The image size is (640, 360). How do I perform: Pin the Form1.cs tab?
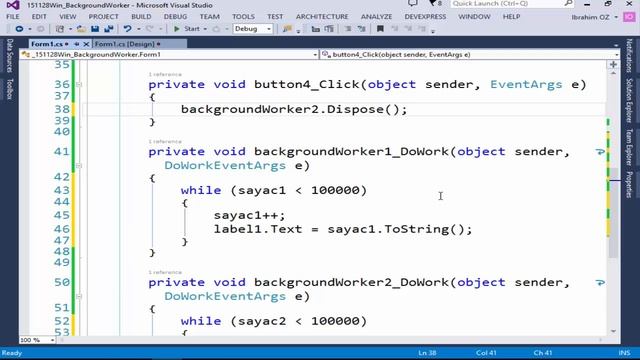click(x=76, y=44)
